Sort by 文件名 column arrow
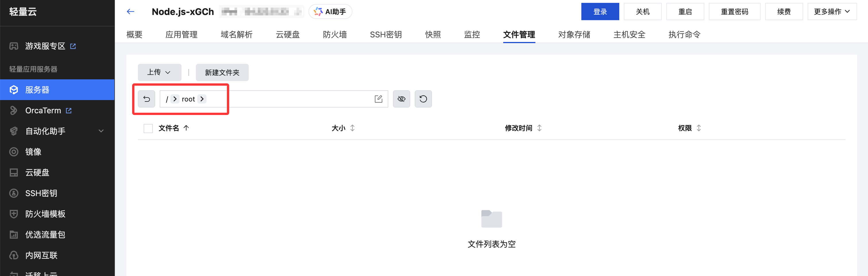Screen dimensions: 868x276 click(x=186, y=128)
